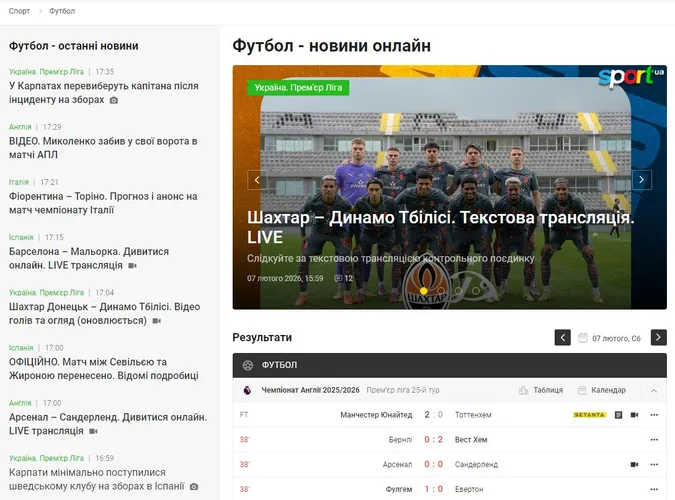This screenshot has width=675, height=500.
Task: Open news about Миколенко own goal video
Action: click(103, 148)
